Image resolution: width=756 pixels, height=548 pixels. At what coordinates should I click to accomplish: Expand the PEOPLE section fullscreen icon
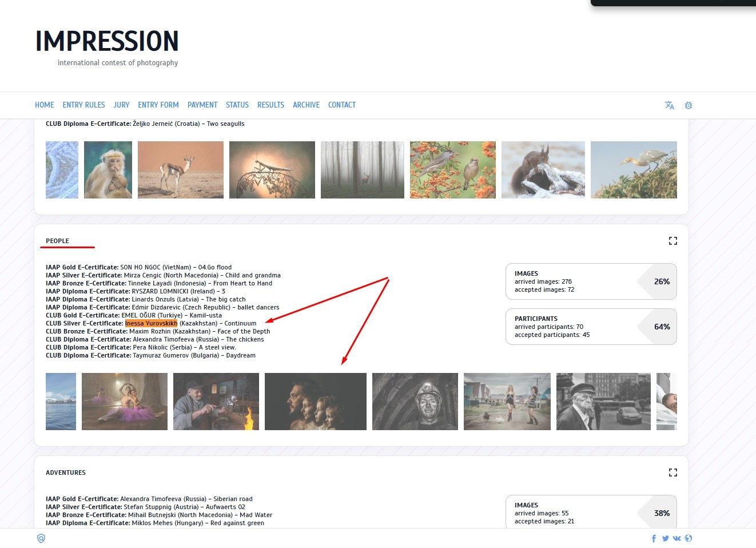coord(673,241)
